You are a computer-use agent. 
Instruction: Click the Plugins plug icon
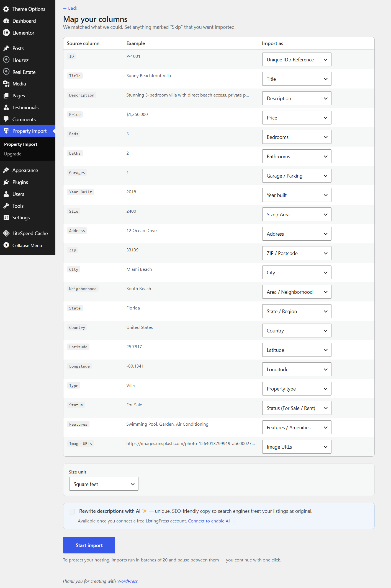point(6,182)
